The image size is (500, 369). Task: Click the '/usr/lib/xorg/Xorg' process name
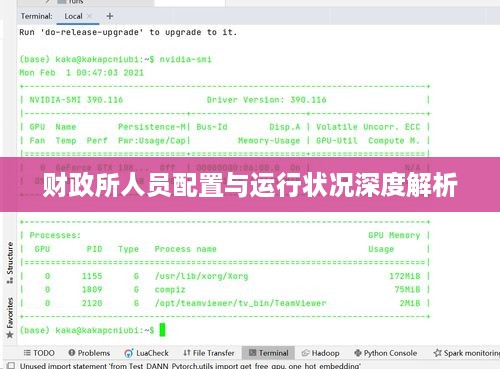[201, 276]
